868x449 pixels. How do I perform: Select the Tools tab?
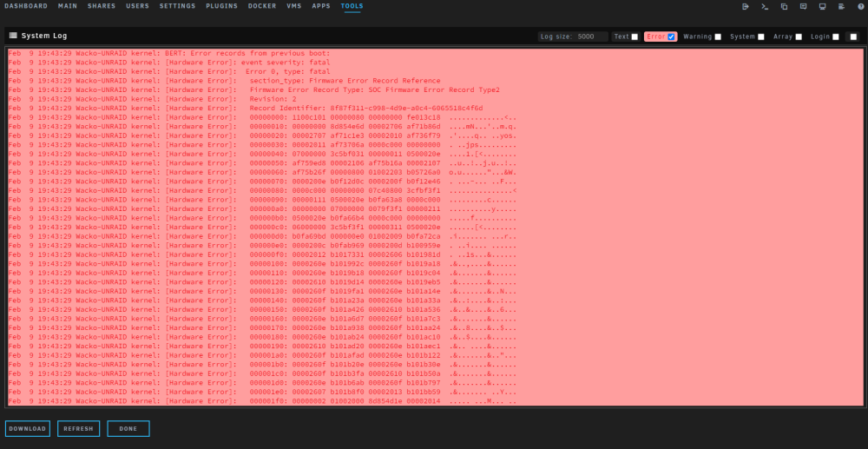[352, 6]
